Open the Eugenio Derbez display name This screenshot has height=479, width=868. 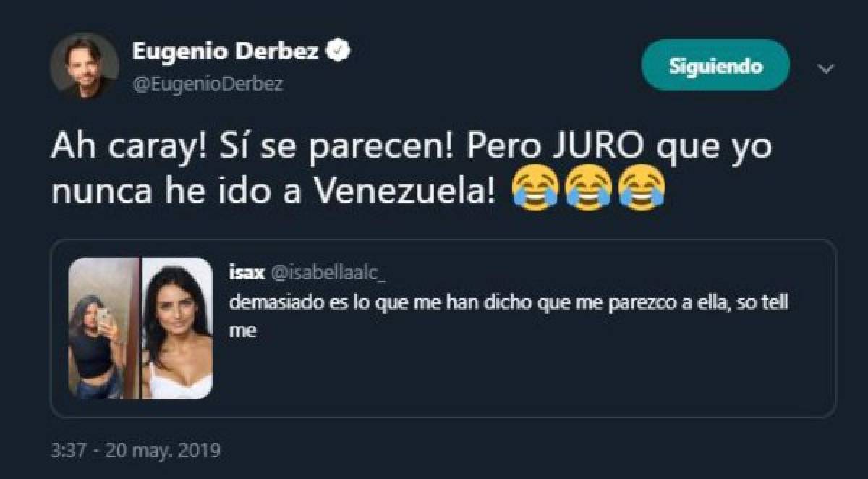point(225,51)
